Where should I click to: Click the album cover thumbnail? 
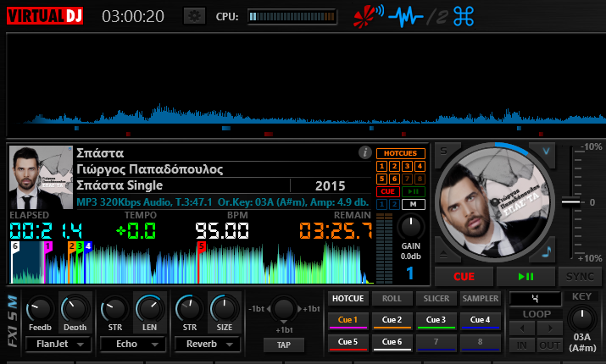[41, 177]
